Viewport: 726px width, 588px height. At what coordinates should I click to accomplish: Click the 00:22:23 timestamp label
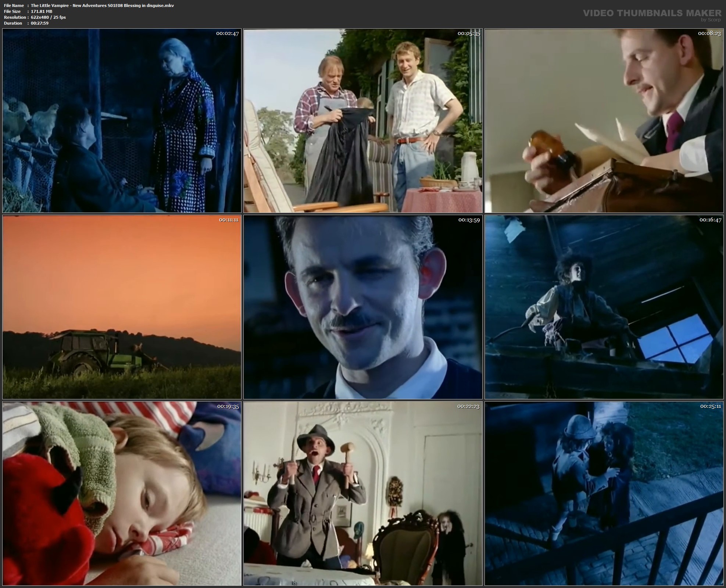[468, 406]
